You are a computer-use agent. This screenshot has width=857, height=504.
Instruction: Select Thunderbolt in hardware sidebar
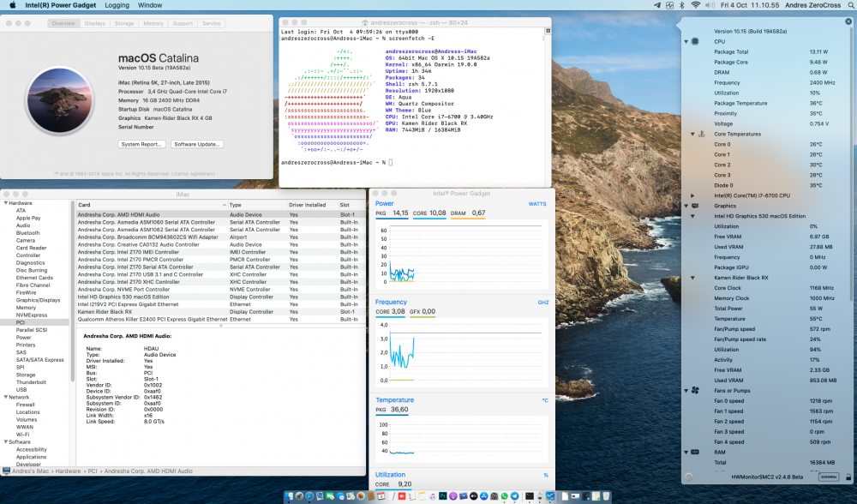(x=31, y=382)
